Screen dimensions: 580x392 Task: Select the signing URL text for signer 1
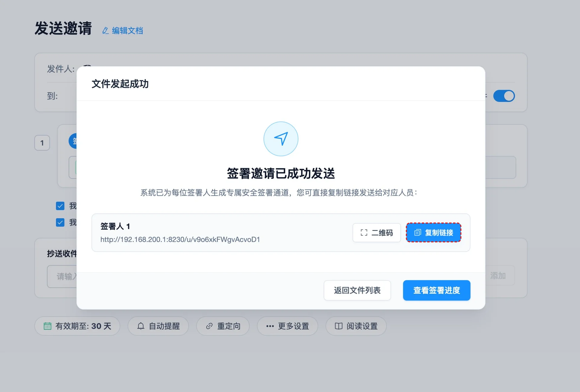coord(180,240)
